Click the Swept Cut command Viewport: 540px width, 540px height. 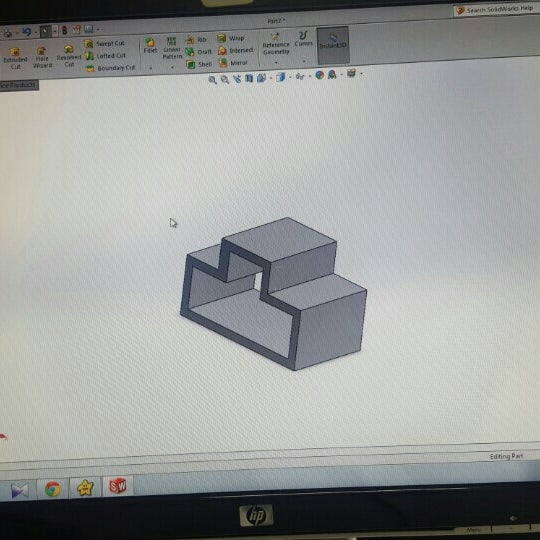pyautogui.click(x=104, y=43)
